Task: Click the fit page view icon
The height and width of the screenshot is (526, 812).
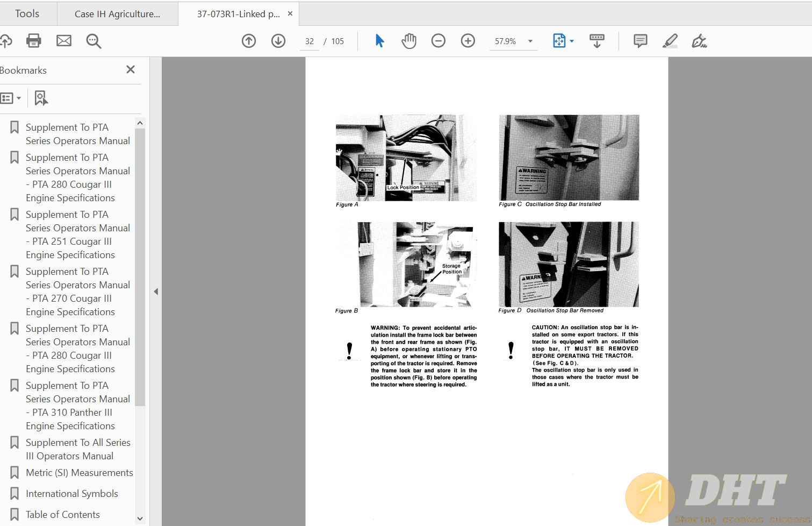Action: (x=559, y=41)
